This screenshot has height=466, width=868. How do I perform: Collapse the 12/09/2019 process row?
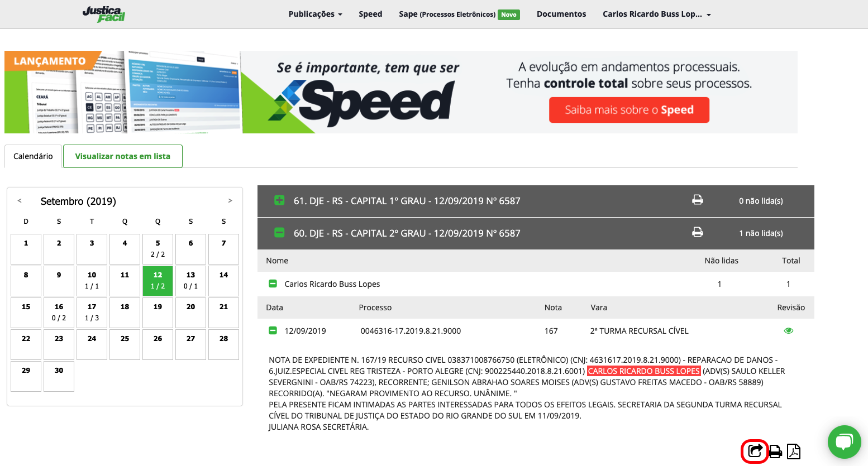click(x=273, y=331)
